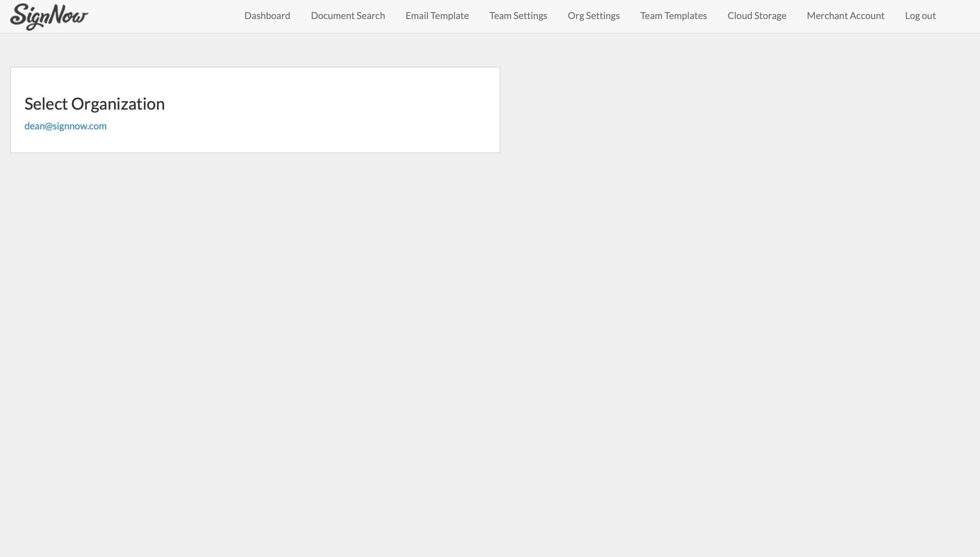Viewport: 980px width, 557px height.
Task: Access Merchant Account settings
Action: pos(846,15)
